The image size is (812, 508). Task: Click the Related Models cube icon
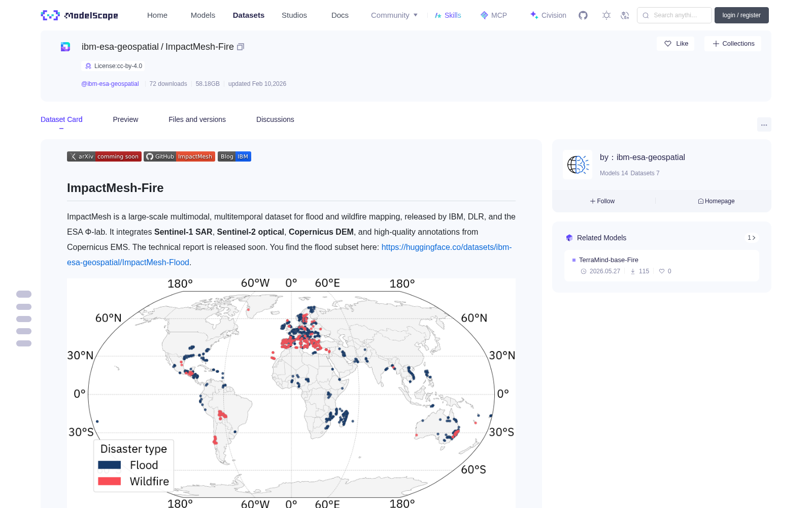pos(569,238)
